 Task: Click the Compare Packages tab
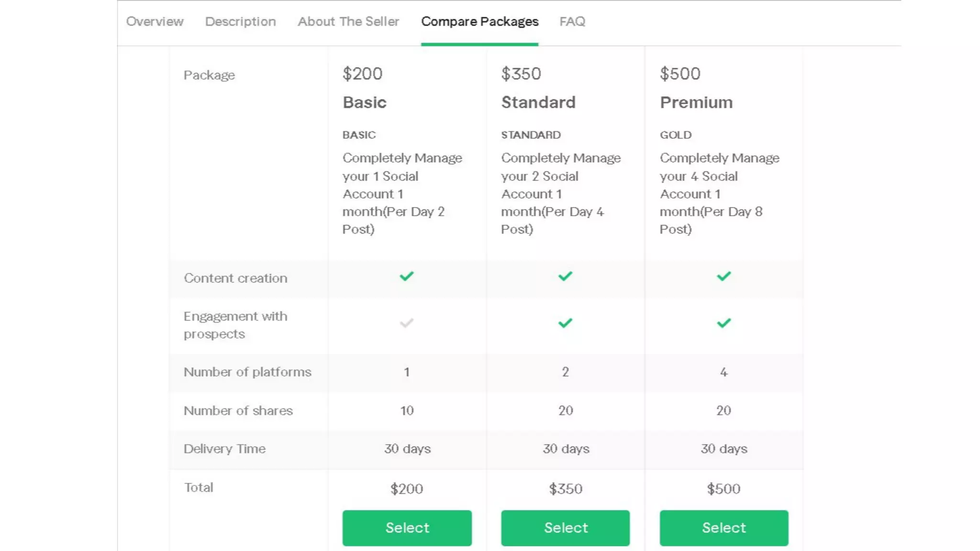pyautogui.click(x=479, y=22)
